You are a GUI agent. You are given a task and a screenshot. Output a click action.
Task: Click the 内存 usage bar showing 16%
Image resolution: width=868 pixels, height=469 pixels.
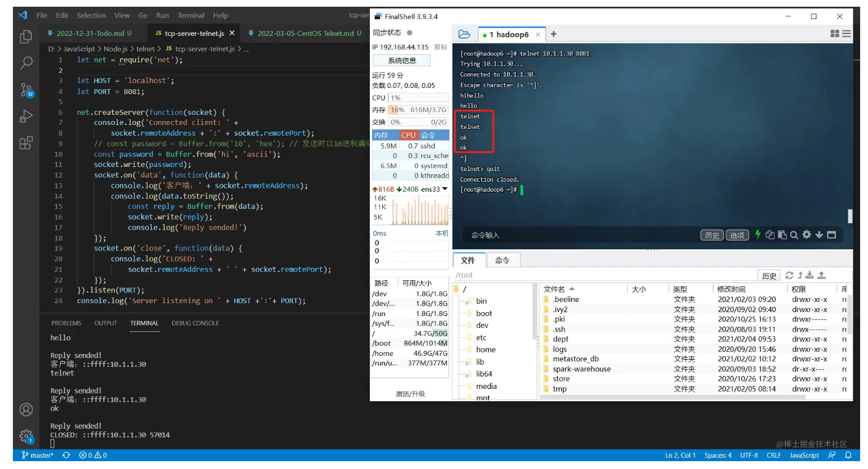[419, 110]
